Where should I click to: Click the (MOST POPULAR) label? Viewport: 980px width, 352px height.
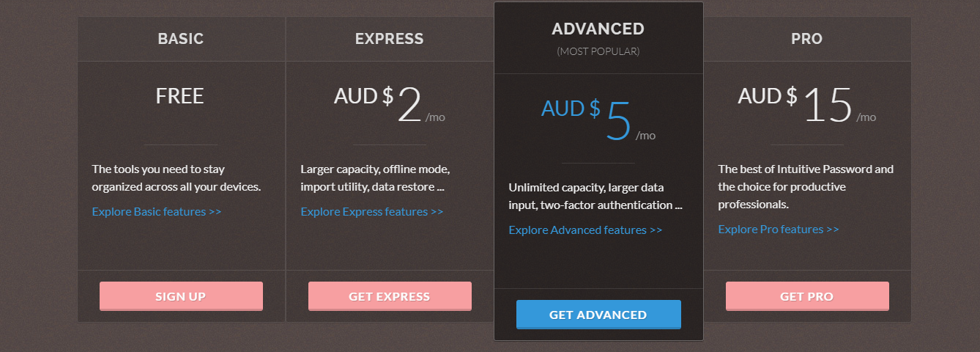(x=598, y=52)
